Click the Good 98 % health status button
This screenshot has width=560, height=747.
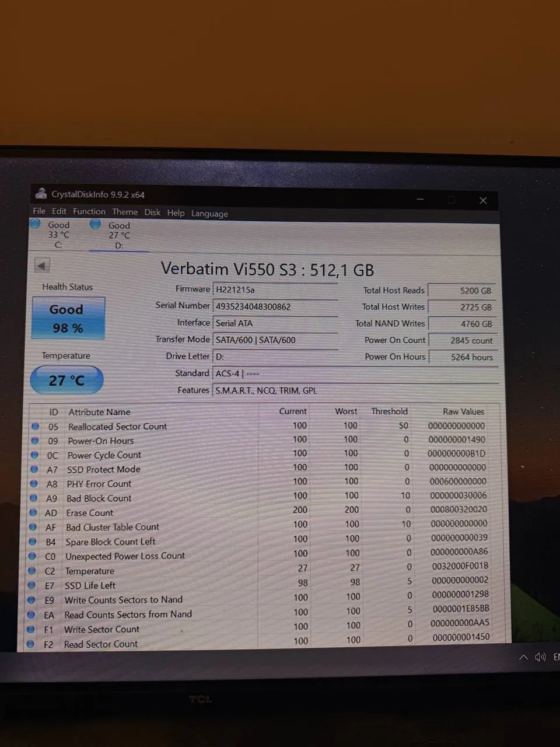tap(68, 318)
